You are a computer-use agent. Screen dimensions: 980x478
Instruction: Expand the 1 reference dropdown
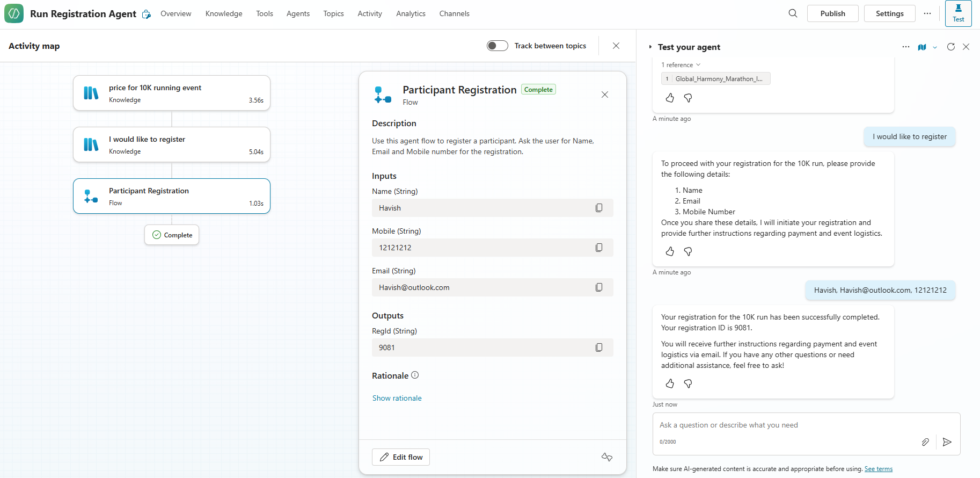681,65
